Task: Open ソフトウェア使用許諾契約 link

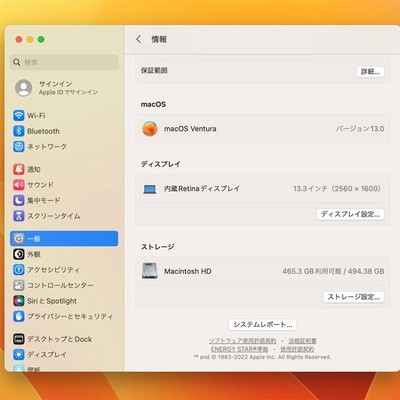Action: [243, 341]
